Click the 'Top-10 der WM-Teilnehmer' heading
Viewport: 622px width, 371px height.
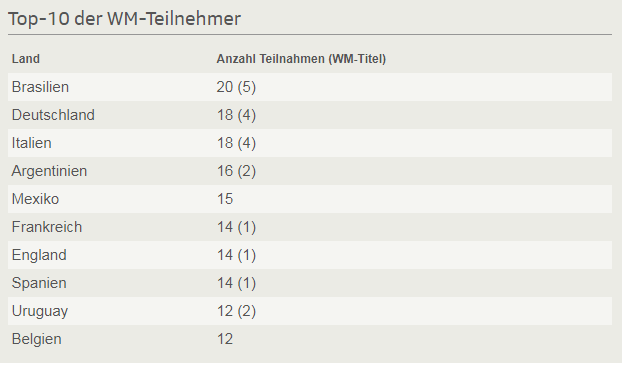point(124,19)
